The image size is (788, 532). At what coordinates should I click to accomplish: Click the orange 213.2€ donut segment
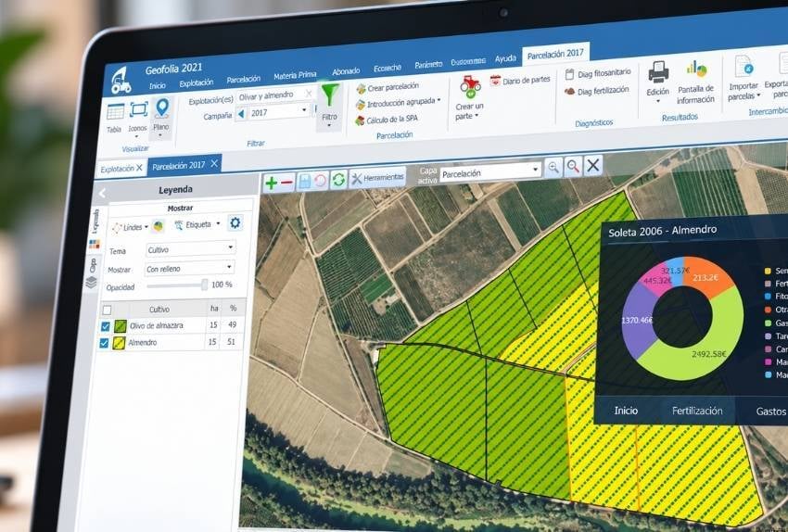(x=708, y=276)
